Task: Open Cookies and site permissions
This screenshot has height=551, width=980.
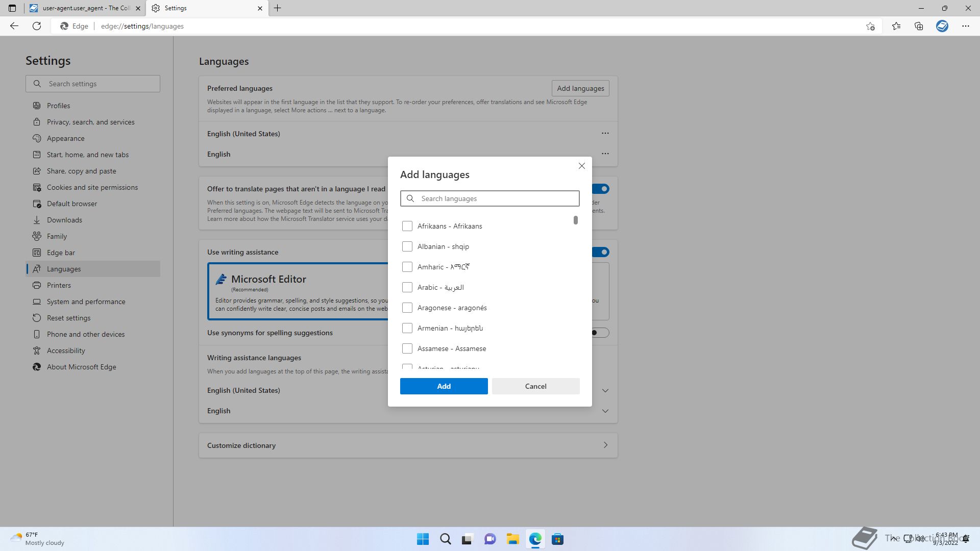Action: coord(93,187)
